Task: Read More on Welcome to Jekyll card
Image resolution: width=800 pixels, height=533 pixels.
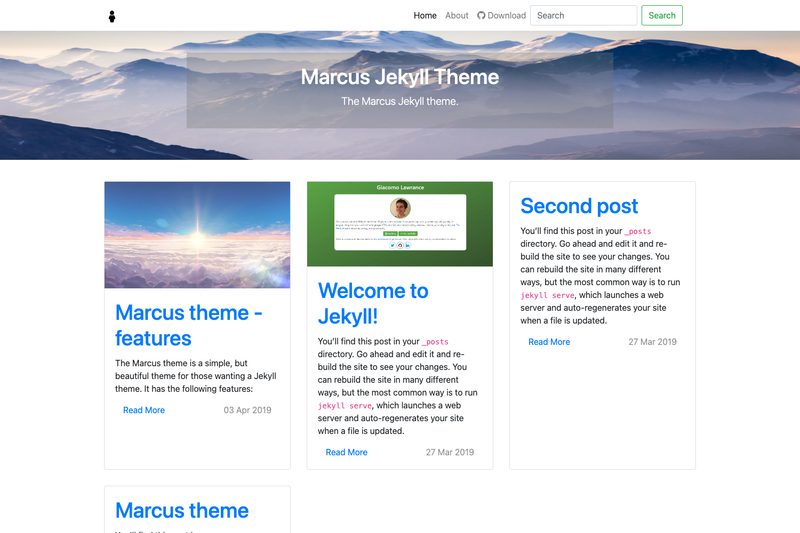Action: coord(346,452)
